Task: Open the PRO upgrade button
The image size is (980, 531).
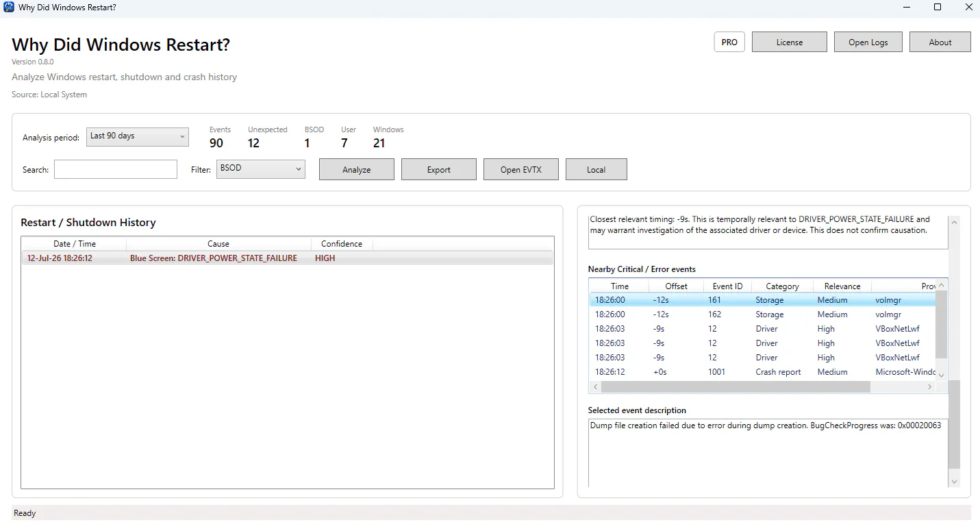Action: (729, 42)
